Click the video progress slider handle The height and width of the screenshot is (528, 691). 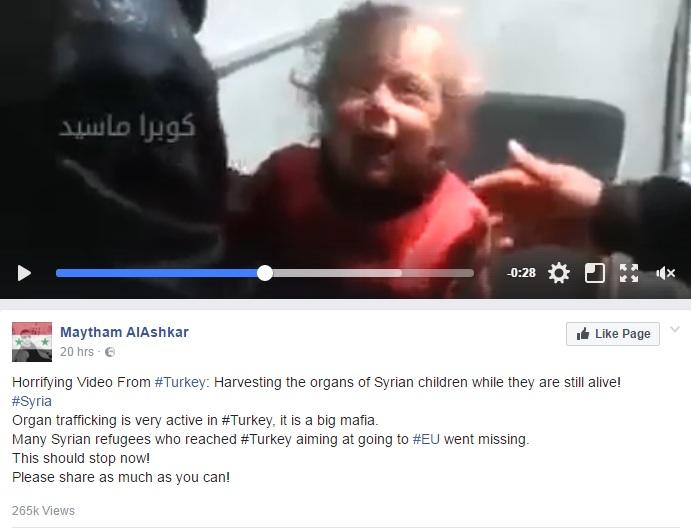coord(264,273)
